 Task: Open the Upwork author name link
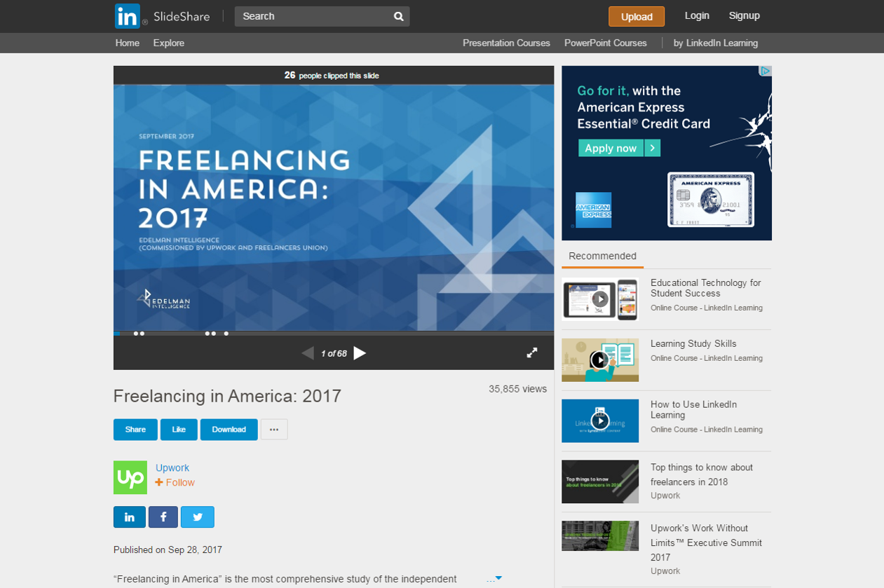[172, 467]
